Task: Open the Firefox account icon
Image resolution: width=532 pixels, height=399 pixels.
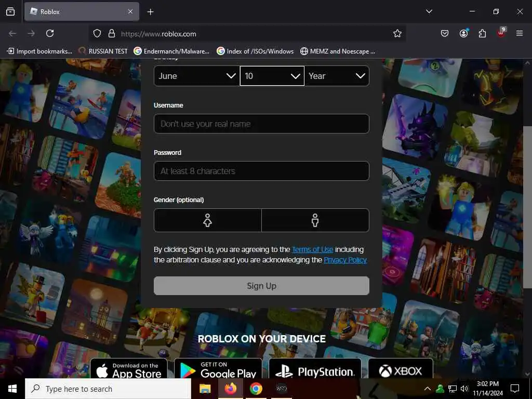Action: 463,33
